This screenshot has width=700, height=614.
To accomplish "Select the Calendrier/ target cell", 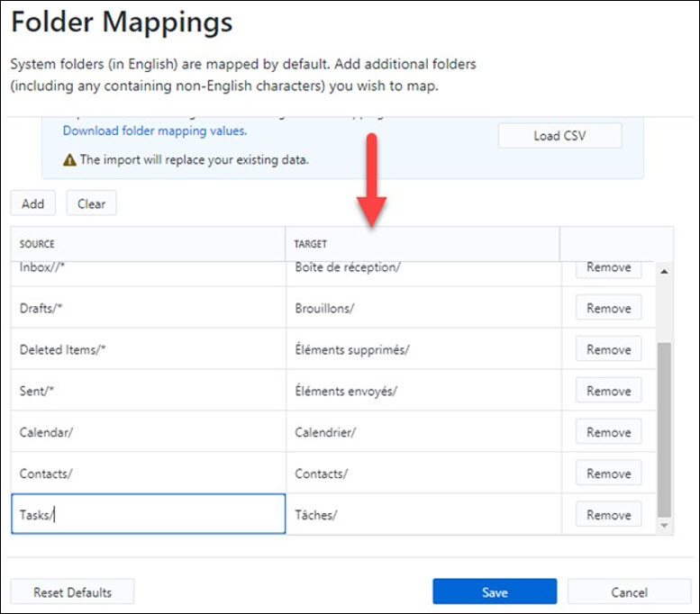I will pos(422,432).
